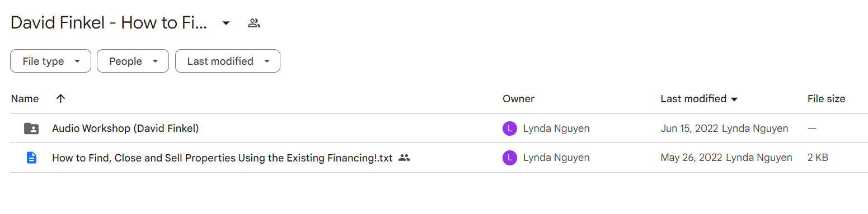Sort by the Name column header
This screenshot has height=214, width=868.
point(25,99)
